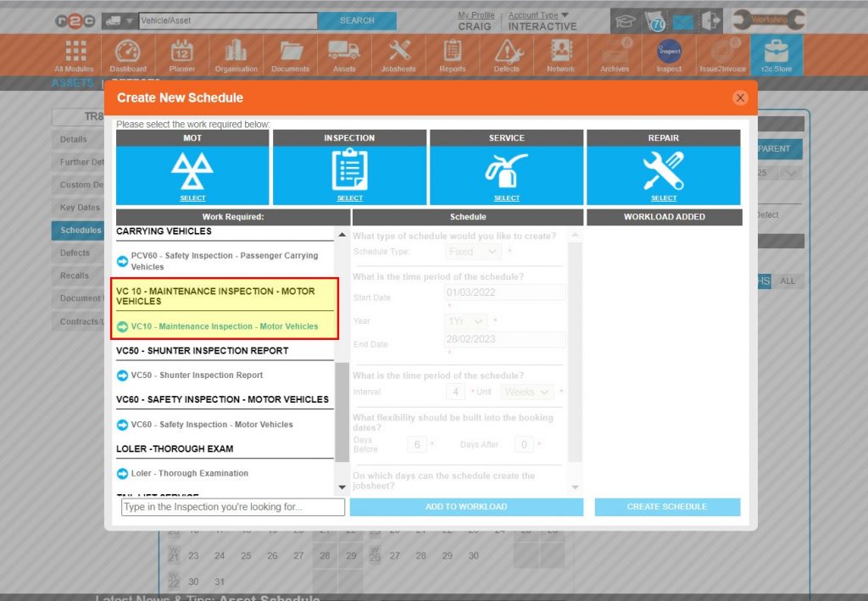The image size is (868, 601).
Task: Open the r2c Store
Action: (x=776, y=53)
